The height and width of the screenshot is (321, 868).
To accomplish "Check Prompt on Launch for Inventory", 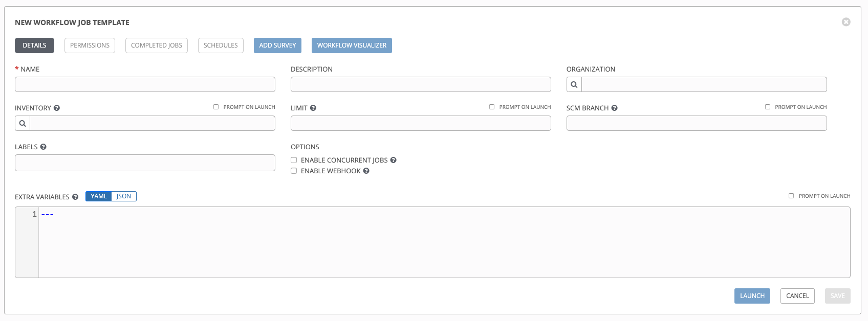I will coord(216,107).
